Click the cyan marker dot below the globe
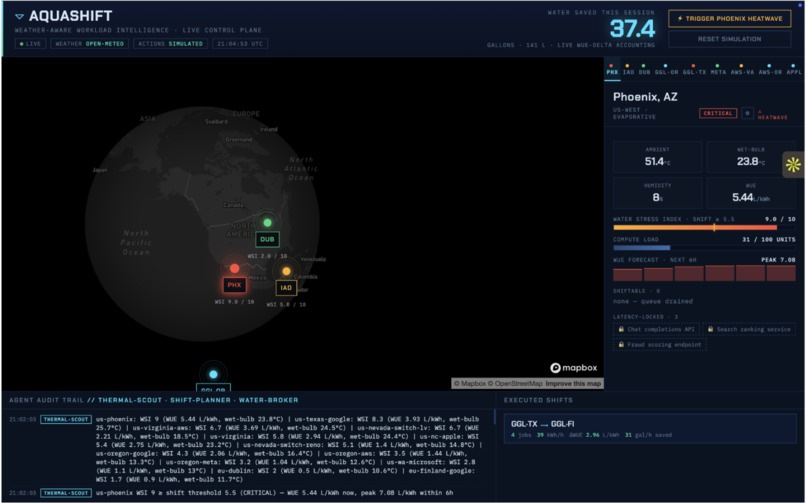 (213, 375)
